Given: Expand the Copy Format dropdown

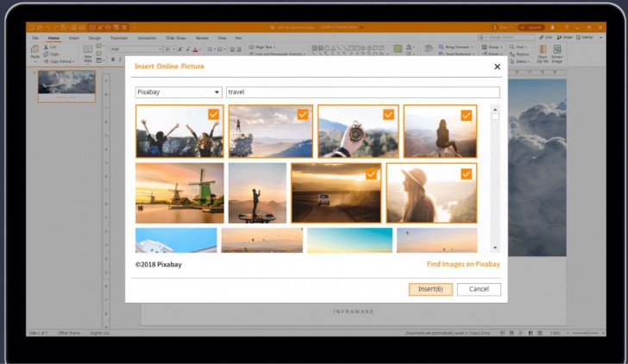Looking at the screenshot, I should [73, 61].
